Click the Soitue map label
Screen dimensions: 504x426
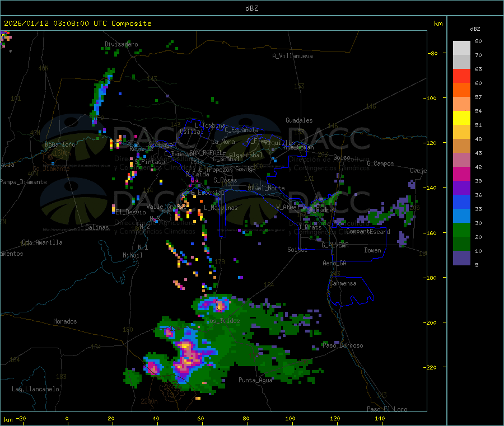coord(297,250)
